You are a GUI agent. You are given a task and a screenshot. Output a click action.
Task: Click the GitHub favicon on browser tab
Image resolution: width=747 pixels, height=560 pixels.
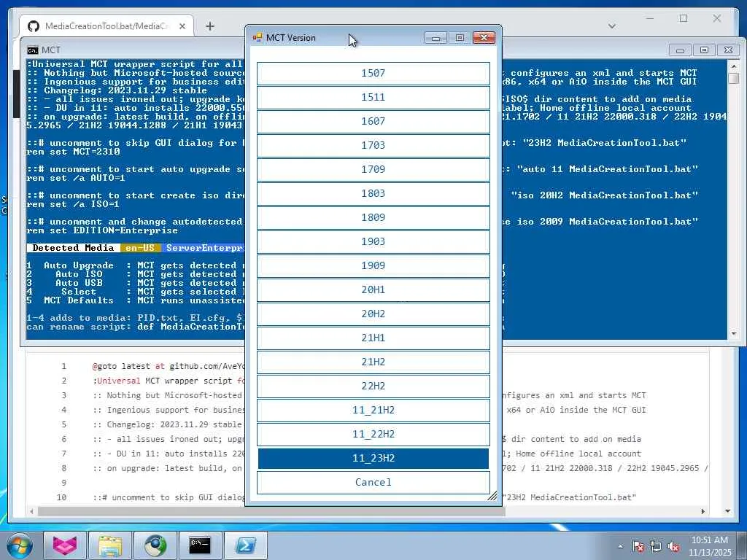click(x=34, y=26)
